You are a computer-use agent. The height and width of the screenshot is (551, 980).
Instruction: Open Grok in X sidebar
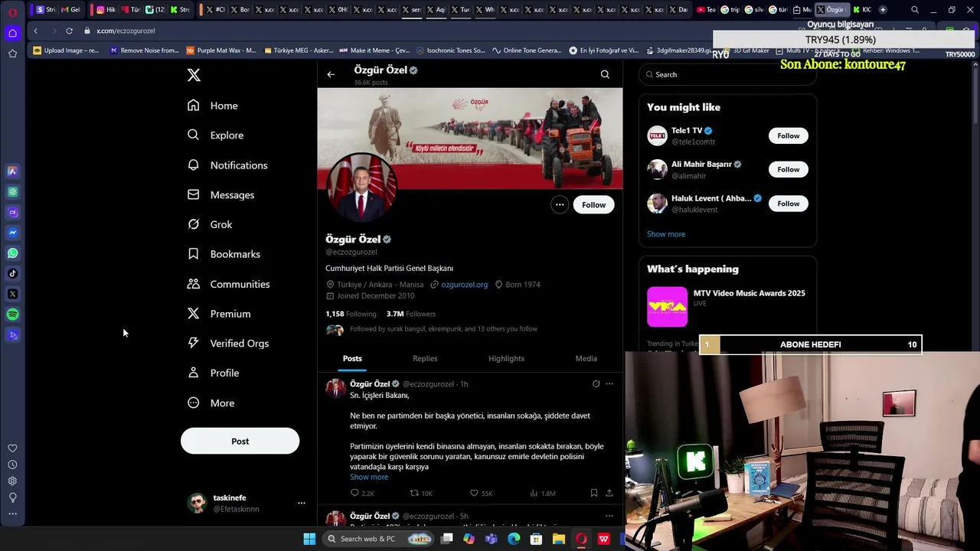point(210,224)
